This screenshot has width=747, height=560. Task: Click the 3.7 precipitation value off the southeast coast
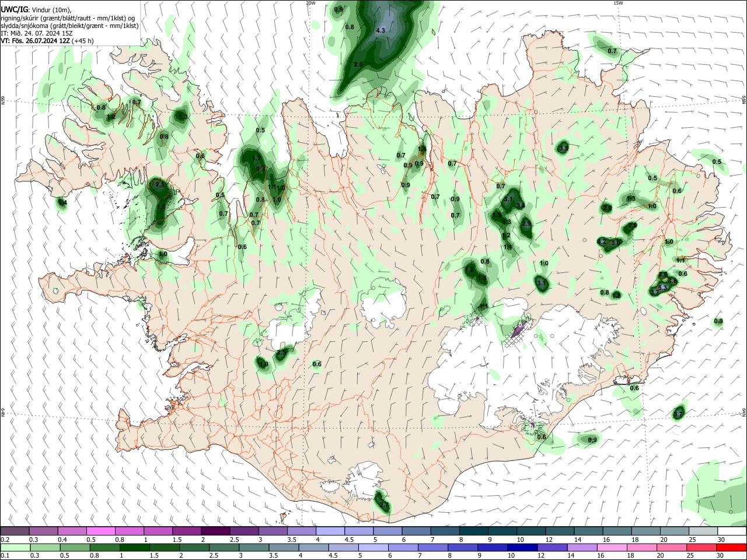pyautogui.click(x=678, y=415)
